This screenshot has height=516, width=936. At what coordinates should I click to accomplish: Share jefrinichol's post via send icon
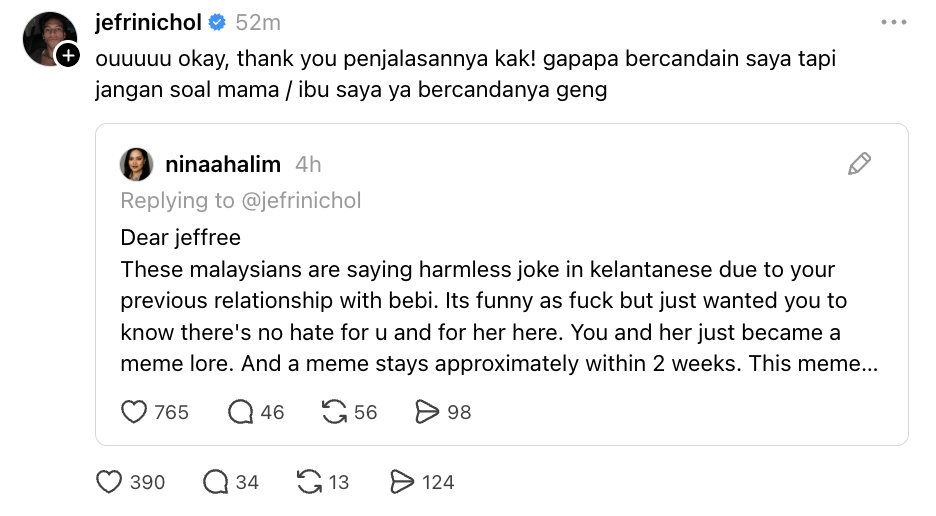click(x=402, y=482)
